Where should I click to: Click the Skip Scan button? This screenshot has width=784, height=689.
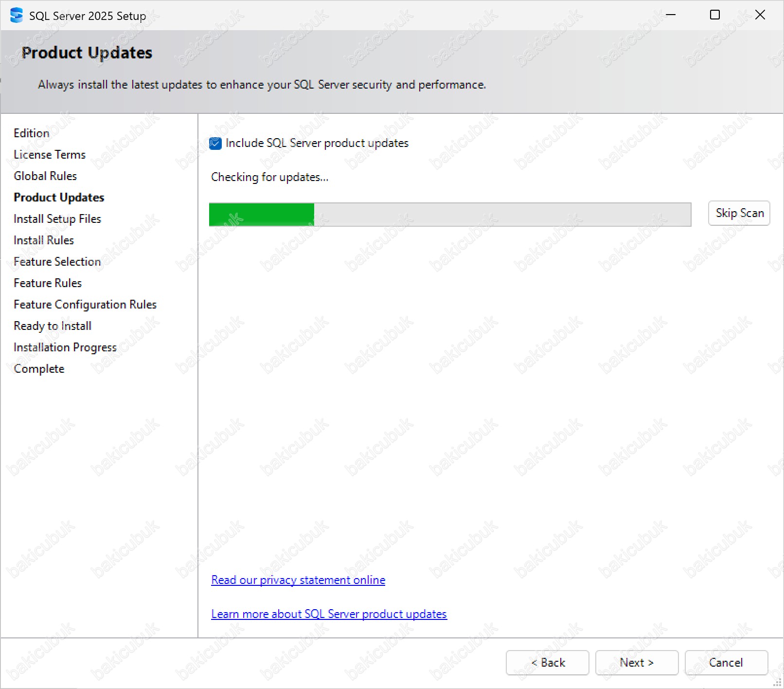[739, 213]
